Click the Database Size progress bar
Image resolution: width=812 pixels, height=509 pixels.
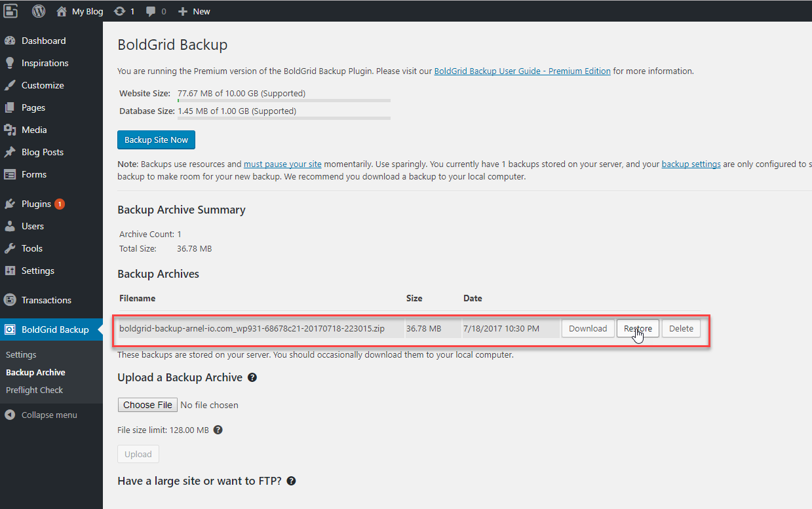[x=284, y=119]
